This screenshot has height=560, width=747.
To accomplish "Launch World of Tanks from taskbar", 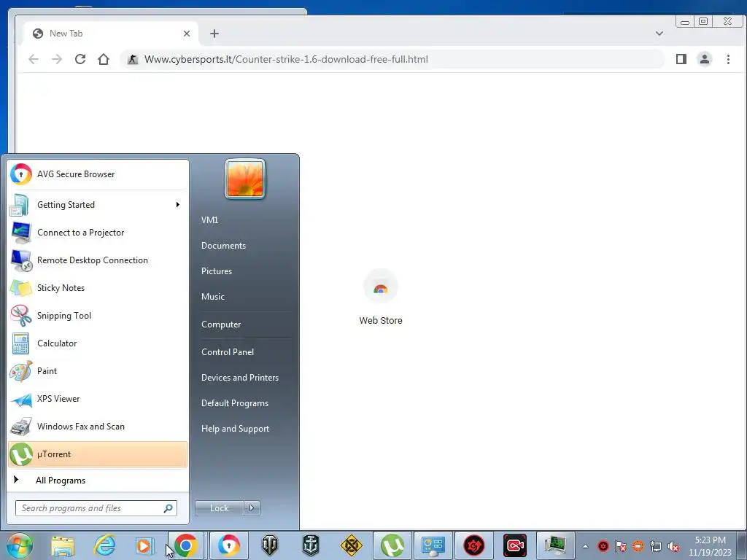I will click(270, 545).
